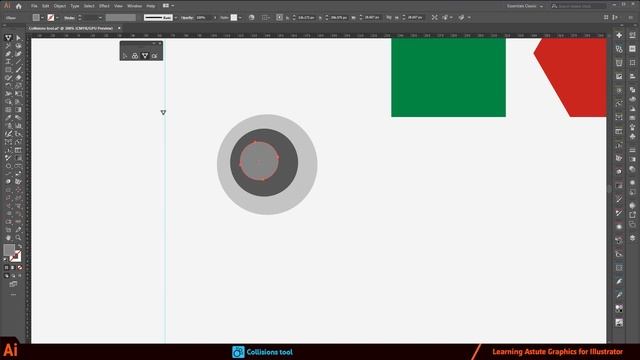Click the Edit Toolbar ellipsis
640x360 pixels.
pyautogui.click(x=13, y=294)
